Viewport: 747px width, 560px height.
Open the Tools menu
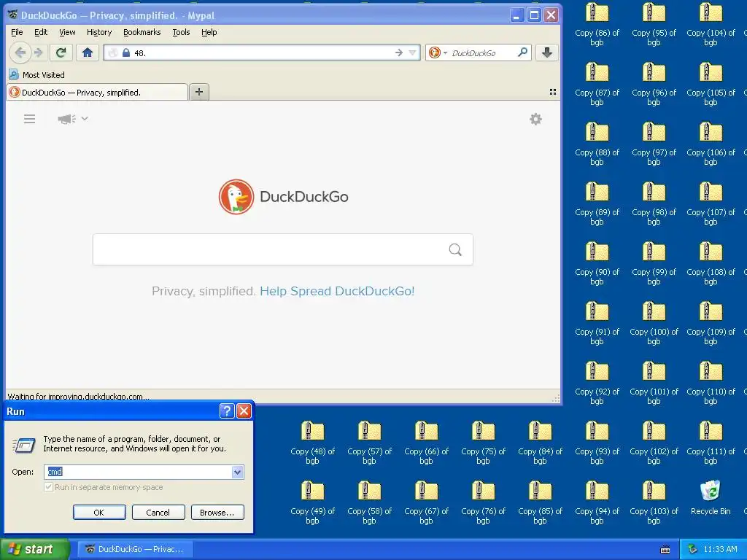[x=181, y=32]
